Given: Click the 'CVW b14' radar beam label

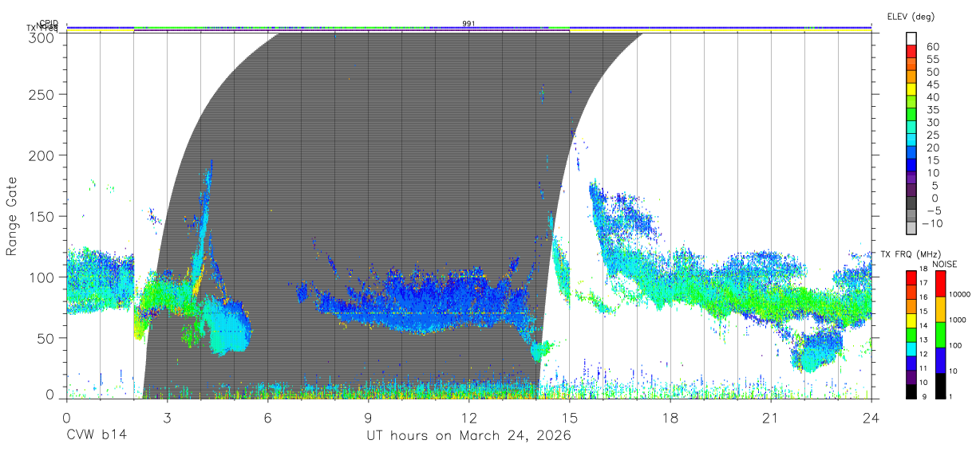Looking at the screenshot, I should pyautogui.click(x=96, y=436).
